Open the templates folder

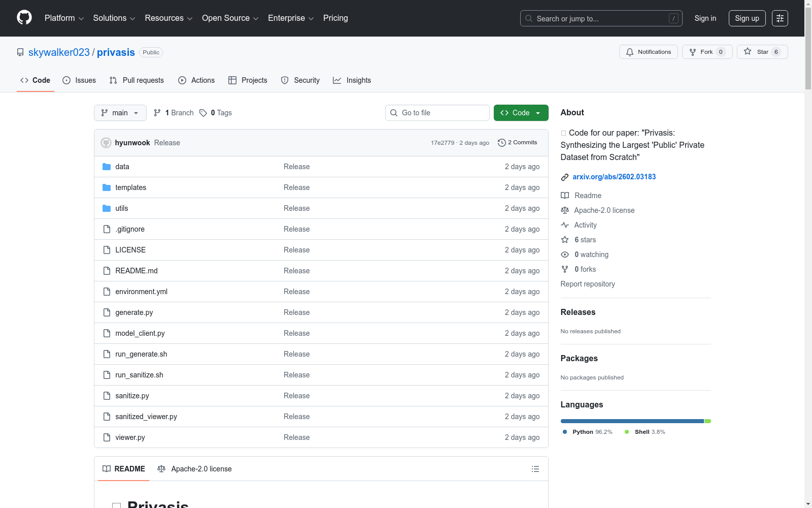click(x=130, y=187)
